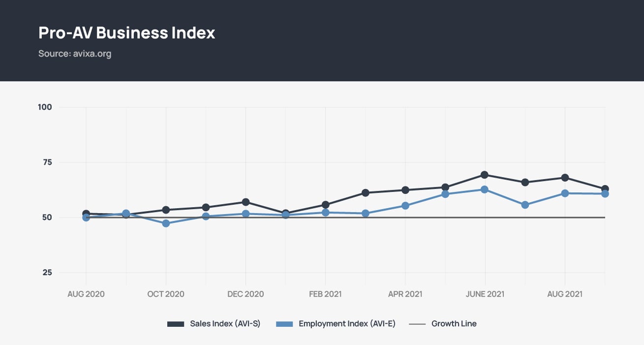Select the Employment Index point for Apr 2021
The image size is (644, 345).
pyautogui.click(x=405, y=206)
